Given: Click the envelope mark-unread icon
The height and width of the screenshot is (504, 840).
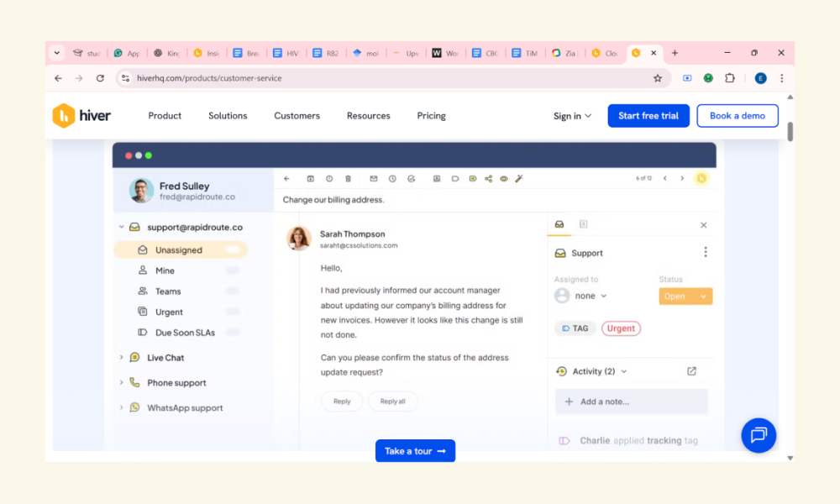Looking at the screenshot, I should click(x=374, y=179).
